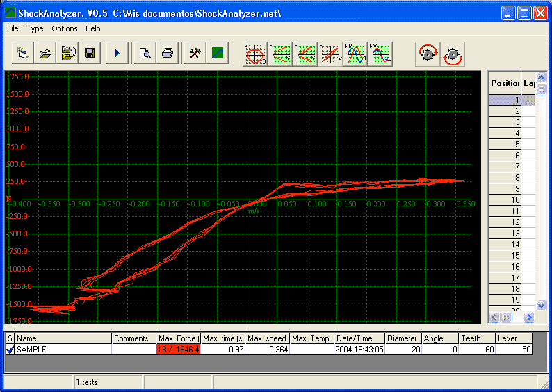This screenshot has height=392, width=552.
Task: Select the force-displacement ellipse graph icon
Action: pyautogui.click(x=254, y=54)
